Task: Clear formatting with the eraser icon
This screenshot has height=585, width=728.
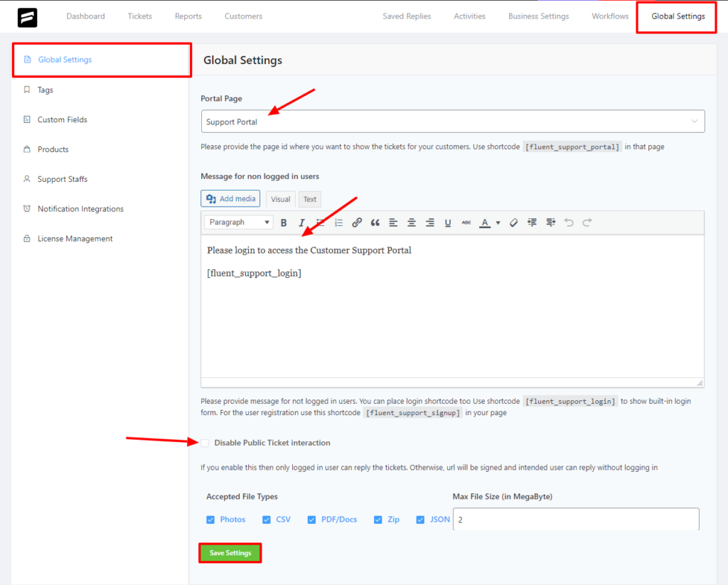Action: (513, 222)
